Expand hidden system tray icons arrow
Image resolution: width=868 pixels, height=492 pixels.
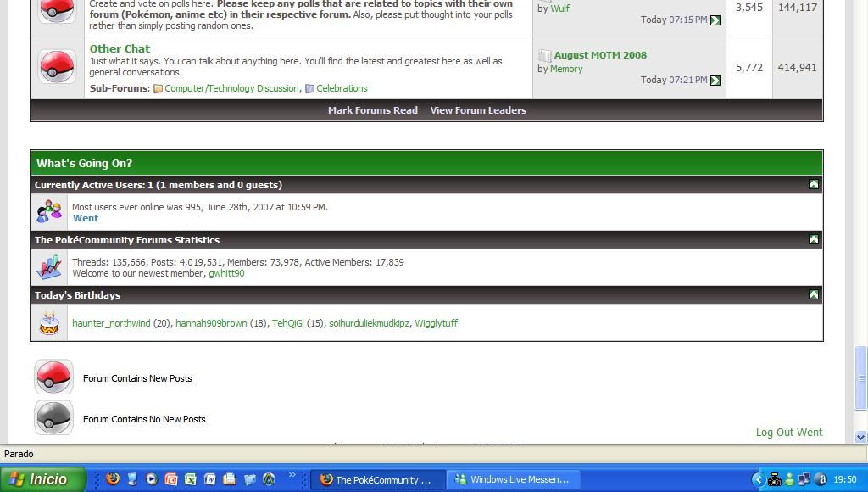[x=758, y=479]
